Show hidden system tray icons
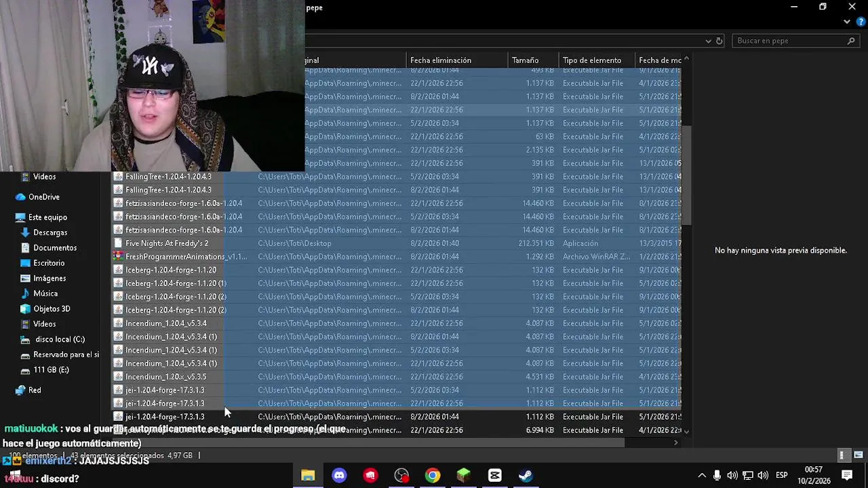 702,476
